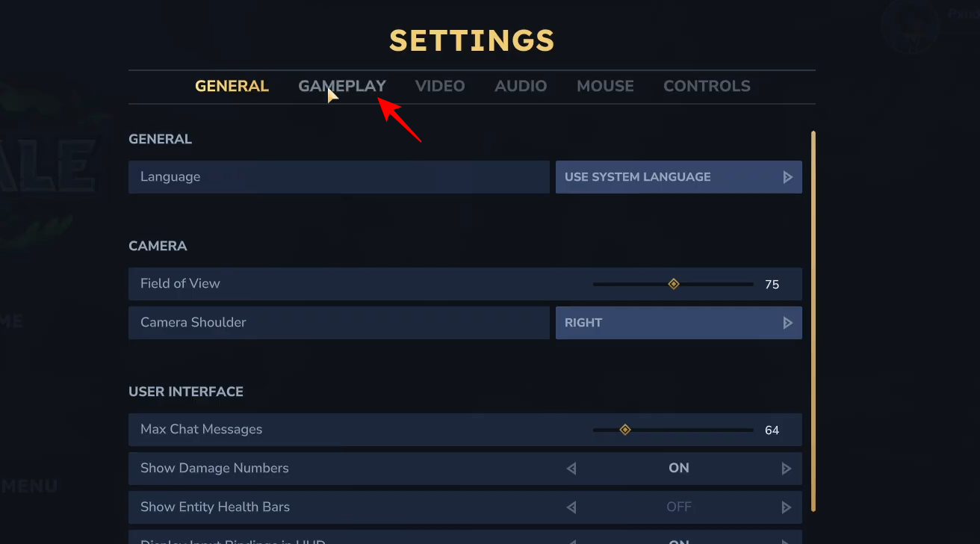Click Field of View slider diamond handle

tap(673, 284)
